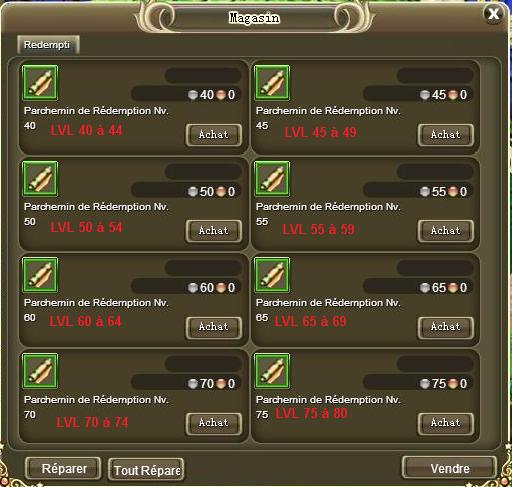Click the Tout Réparer button
This screenshot has height=487, width=512.
pyautogui.click(x=146, y=469)
